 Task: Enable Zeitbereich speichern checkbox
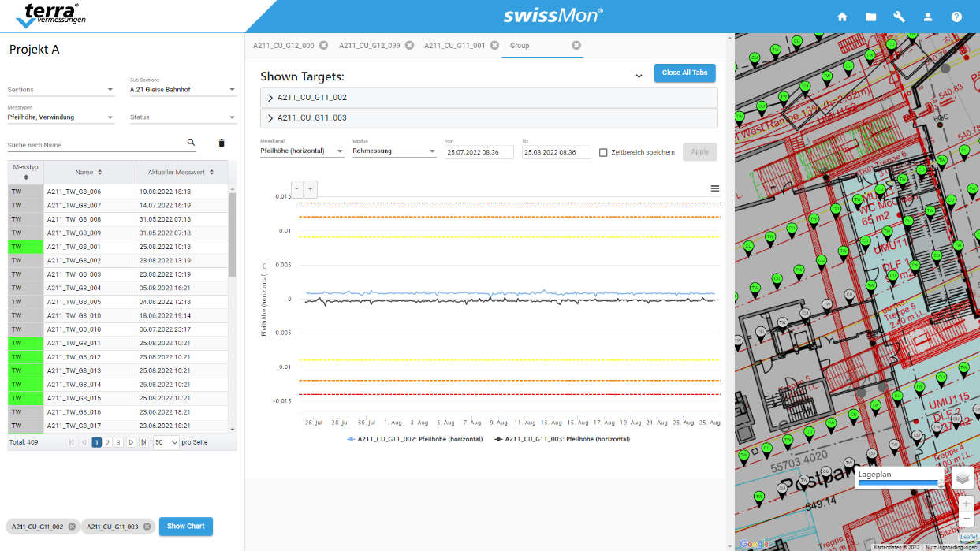pos(603,152)
